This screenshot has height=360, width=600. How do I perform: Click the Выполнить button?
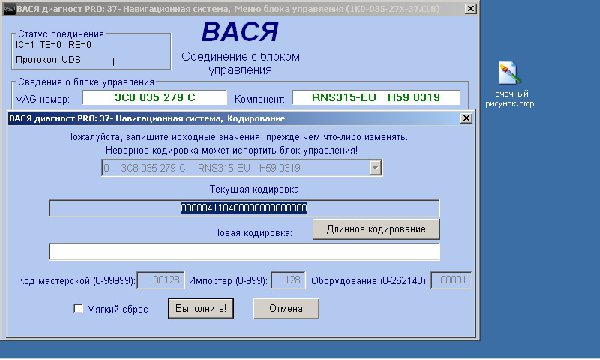[201, 308]
